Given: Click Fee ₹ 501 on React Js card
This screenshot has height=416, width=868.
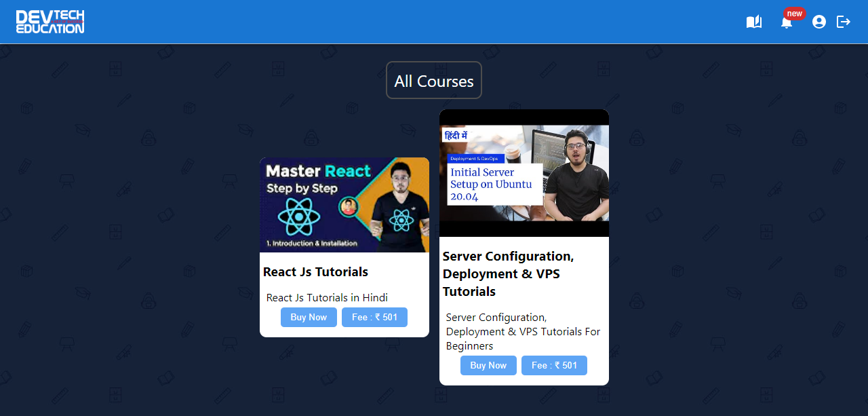Looking at the screenshot, I should (374, 317).
